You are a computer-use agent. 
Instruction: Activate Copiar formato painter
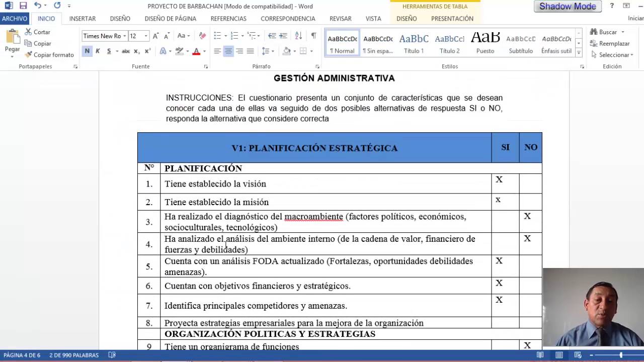pyautogui.click(x=49, y=55)
